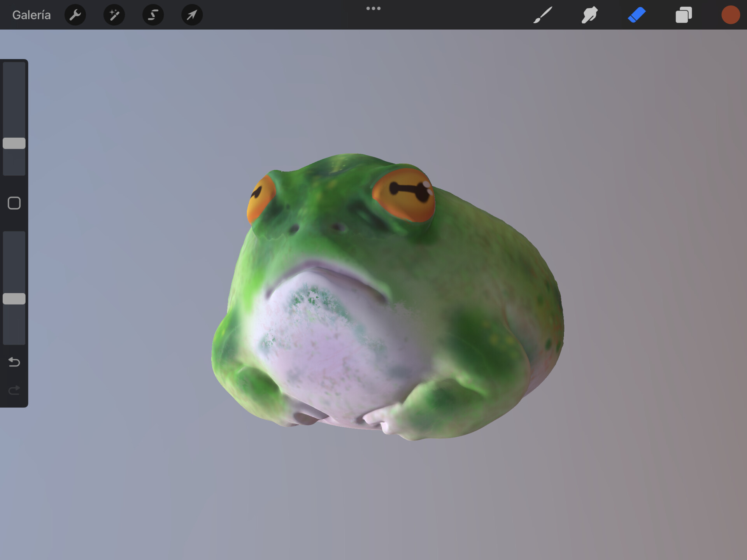Screen dimensions: 747x560
Task: Expand the opacity slider handle
Action: coord(14,299)
